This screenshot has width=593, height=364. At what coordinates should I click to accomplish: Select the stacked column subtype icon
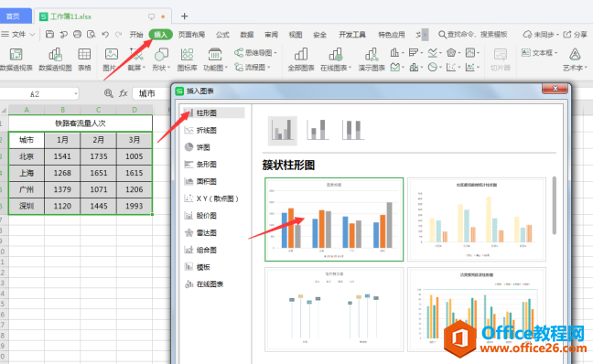[318, 131]
